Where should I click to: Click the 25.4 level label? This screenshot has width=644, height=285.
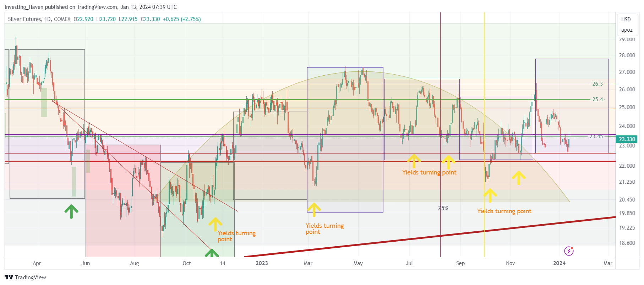[x=597, y=100]
